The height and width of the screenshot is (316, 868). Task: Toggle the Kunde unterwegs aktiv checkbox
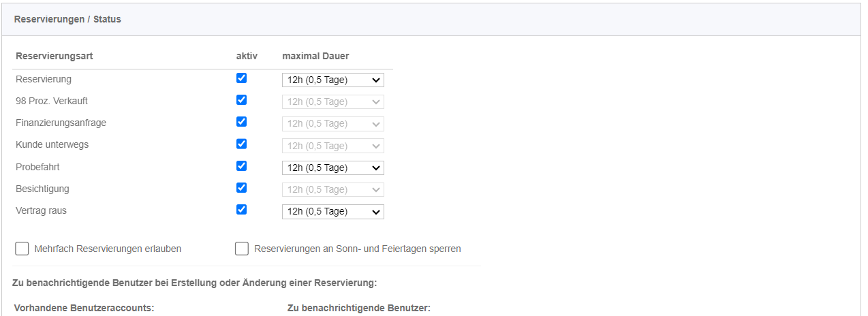coord(241,144)
